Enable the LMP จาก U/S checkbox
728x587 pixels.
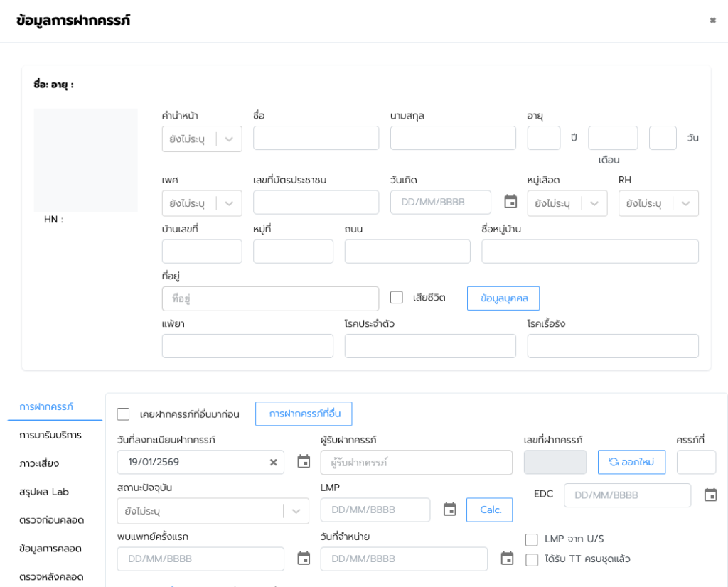(x=531, y=539)
